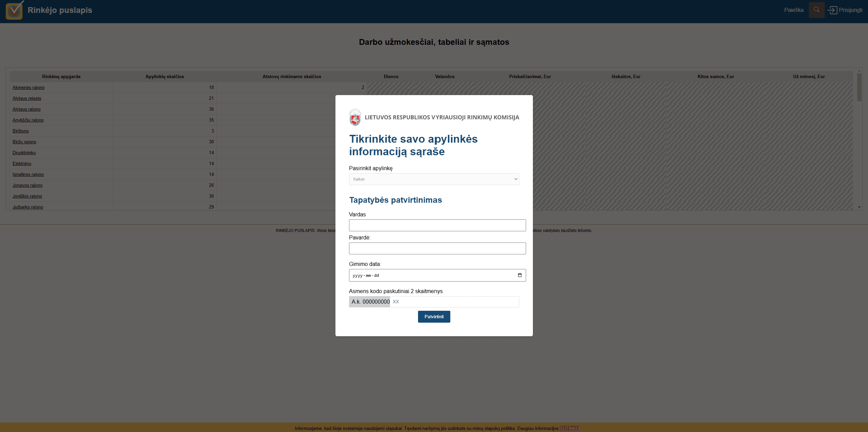
Task: Open the Anykščių rajono link
Action: tap(28, 120)
